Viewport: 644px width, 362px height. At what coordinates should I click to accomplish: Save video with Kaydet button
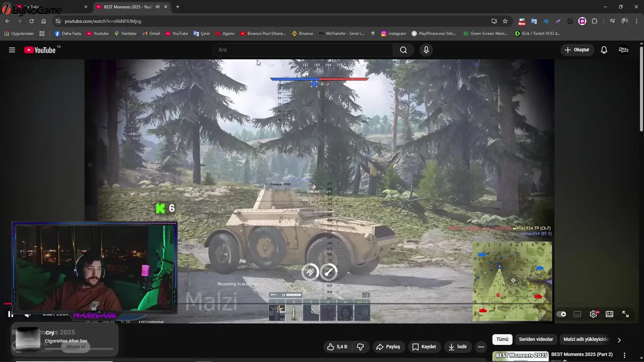tap(424, 346)
